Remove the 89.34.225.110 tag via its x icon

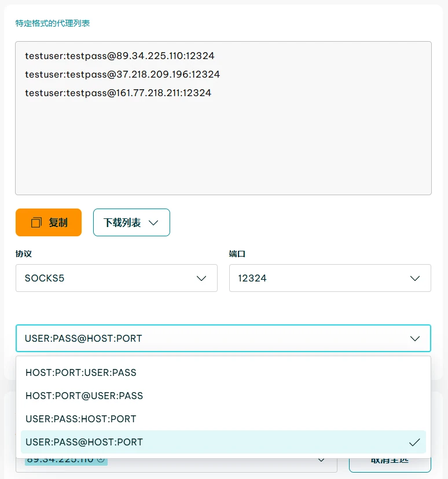pyautogui.click(x=101, y=460)
